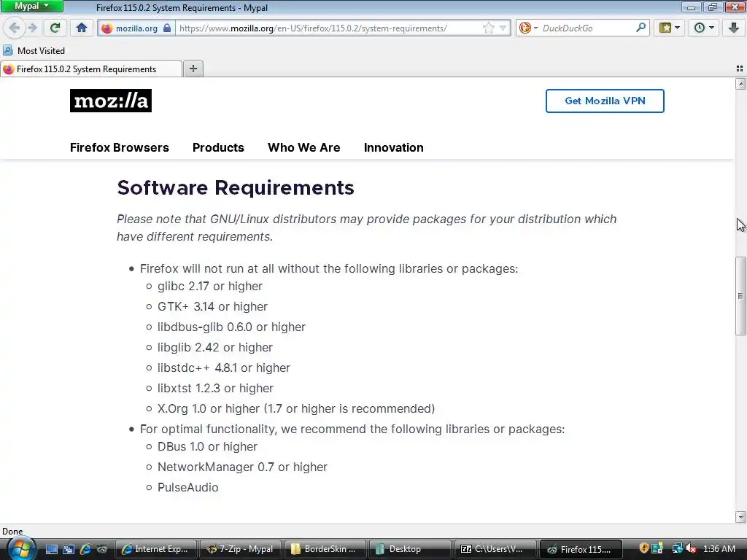Open the DuckDuckGo search engine selector
747x560 pixels.
coord(528,28)
